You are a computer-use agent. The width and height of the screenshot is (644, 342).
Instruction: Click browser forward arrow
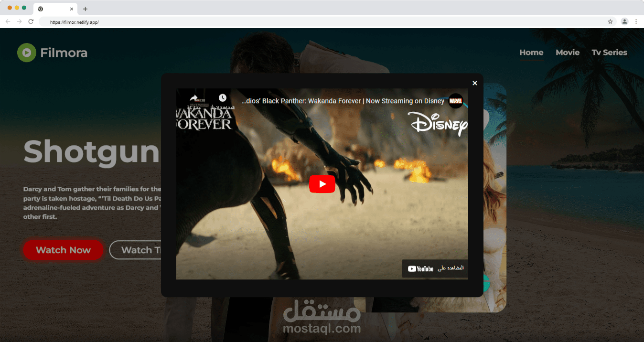(19, 21)
